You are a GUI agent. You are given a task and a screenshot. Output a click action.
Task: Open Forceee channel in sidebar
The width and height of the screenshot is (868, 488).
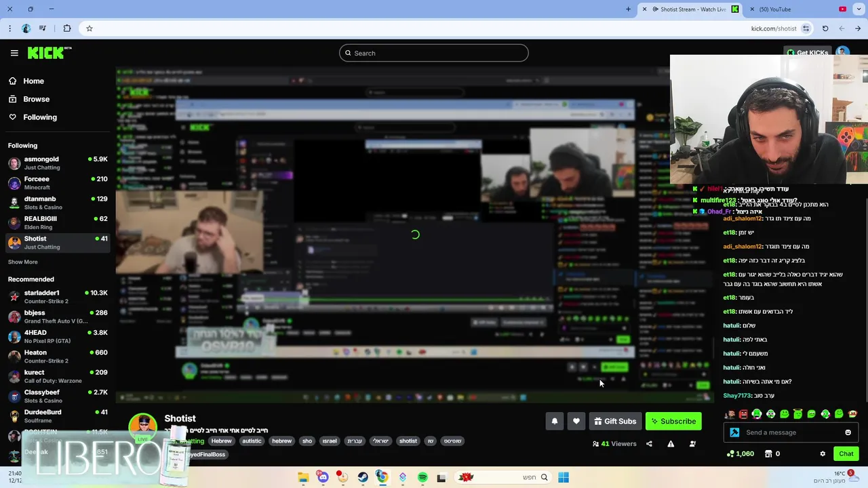(58, 183)
